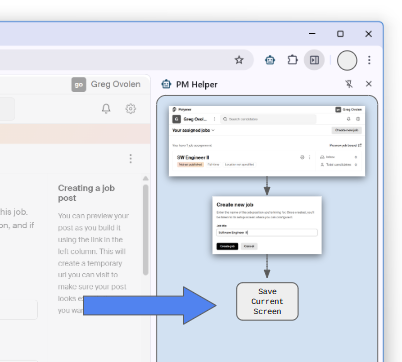
Task: Open the page's vertical three-dot options menu
Action: (131, 159)
